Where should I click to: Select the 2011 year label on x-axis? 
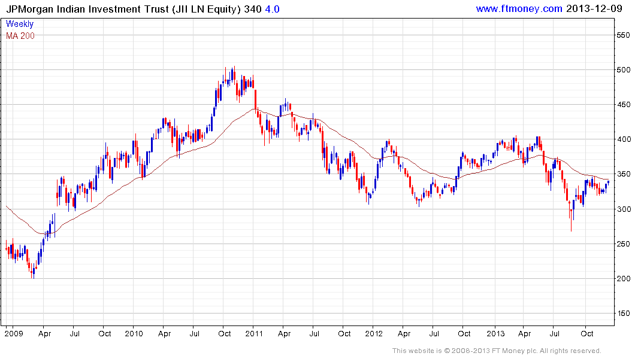pos(254,334)
